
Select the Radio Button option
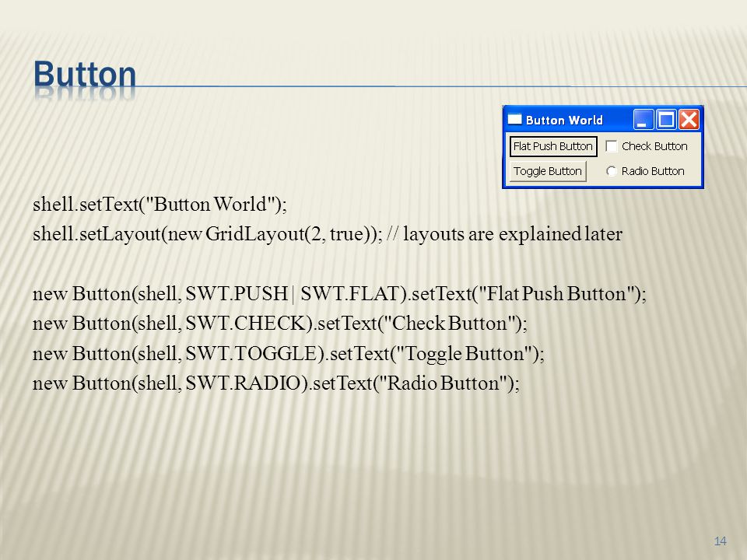612,171
